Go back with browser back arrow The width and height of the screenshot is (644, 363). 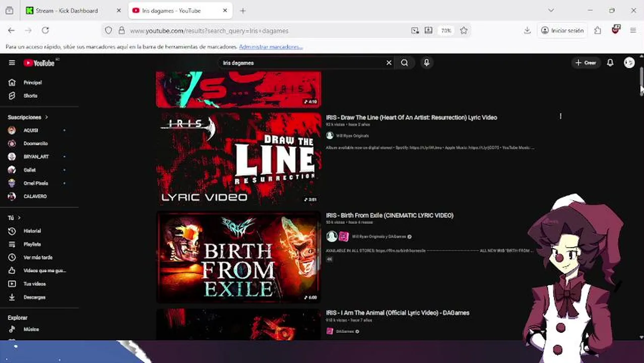point(11,30)
